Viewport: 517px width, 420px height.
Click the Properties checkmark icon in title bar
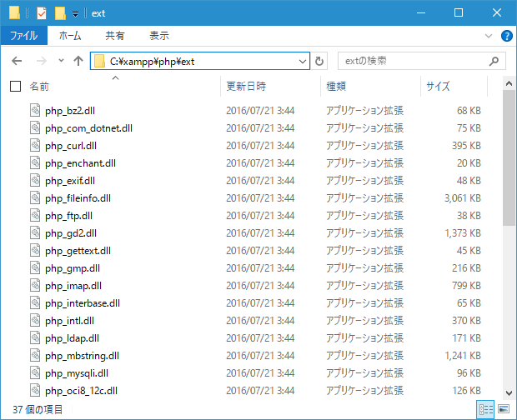click(x=42, y=13)
